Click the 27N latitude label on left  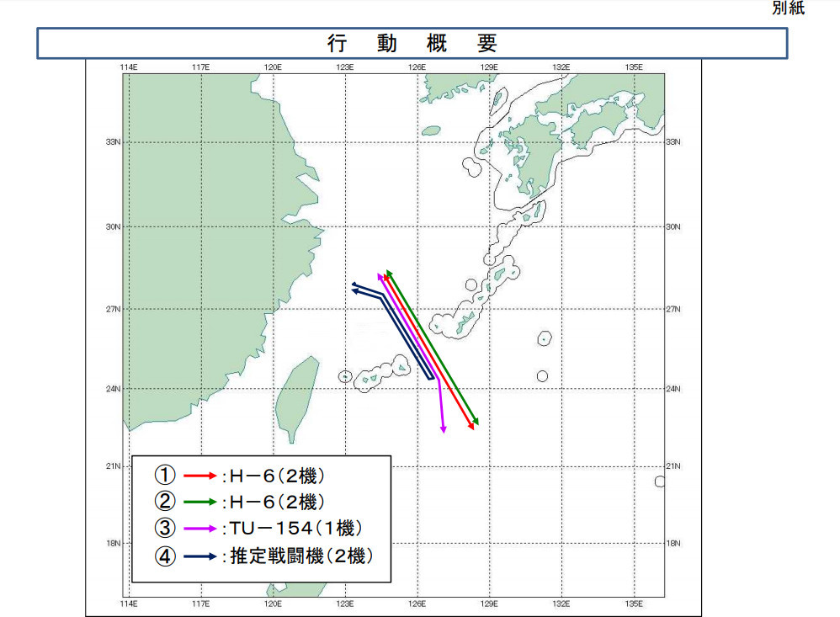[113, 309]
